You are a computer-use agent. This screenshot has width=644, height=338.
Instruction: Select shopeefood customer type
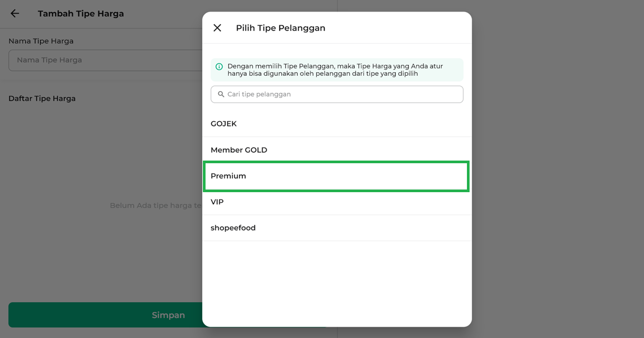click(336, 228)
